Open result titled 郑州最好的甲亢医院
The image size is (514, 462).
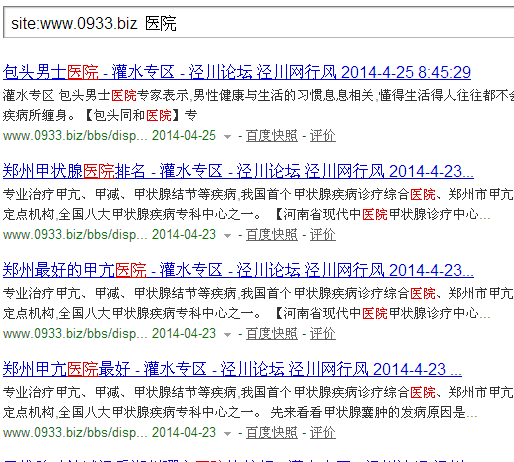(238, 270)
